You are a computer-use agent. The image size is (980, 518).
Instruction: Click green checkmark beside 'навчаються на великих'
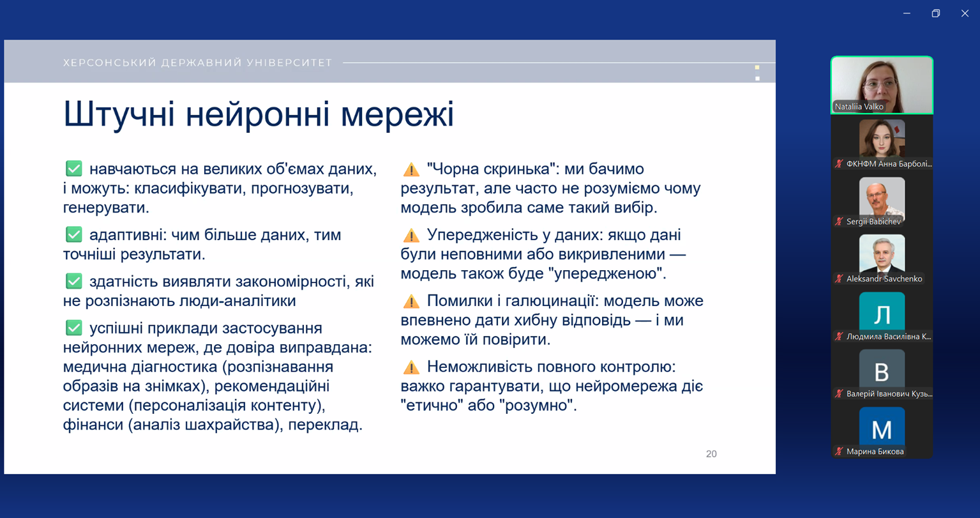pos(74,169)
